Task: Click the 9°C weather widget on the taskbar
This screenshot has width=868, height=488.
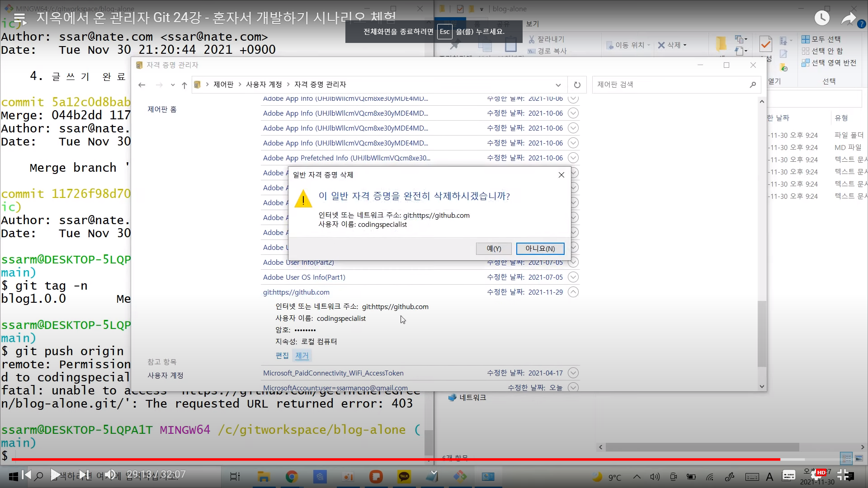Action: [607, 477]
